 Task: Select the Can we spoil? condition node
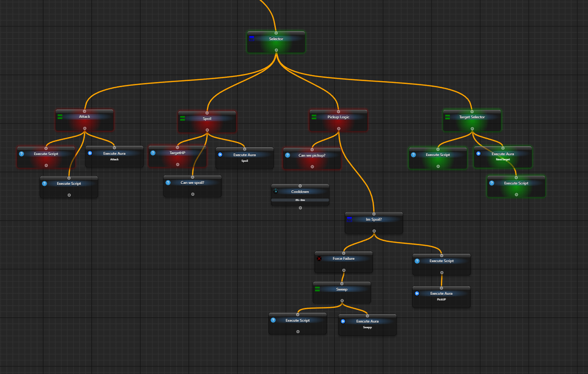192,186
